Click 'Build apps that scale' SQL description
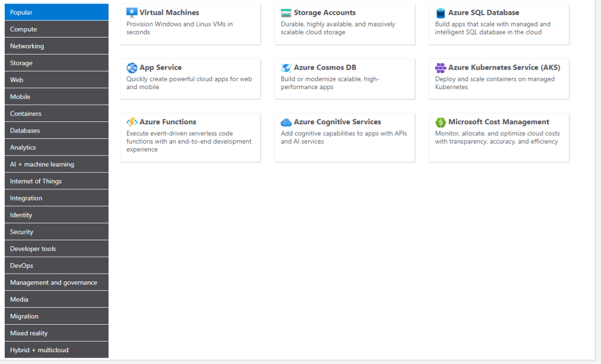Image resolution: width=601 pixels, height=364 pixels. (492, 28)
